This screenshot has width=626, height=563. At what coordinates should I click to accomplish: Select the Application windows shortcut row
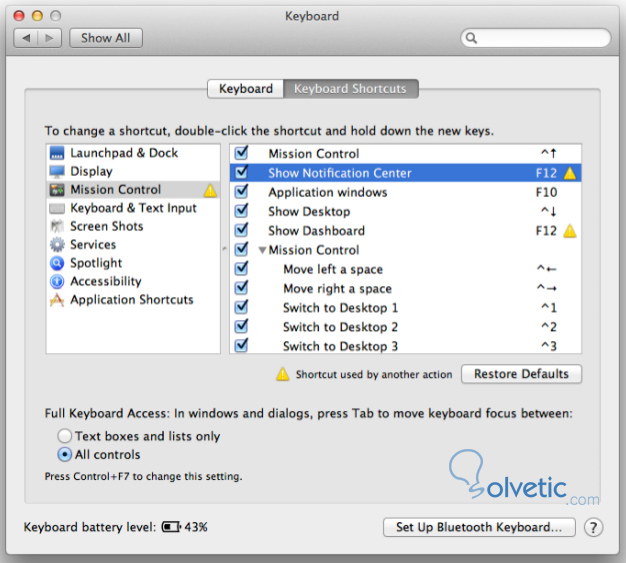405,192
